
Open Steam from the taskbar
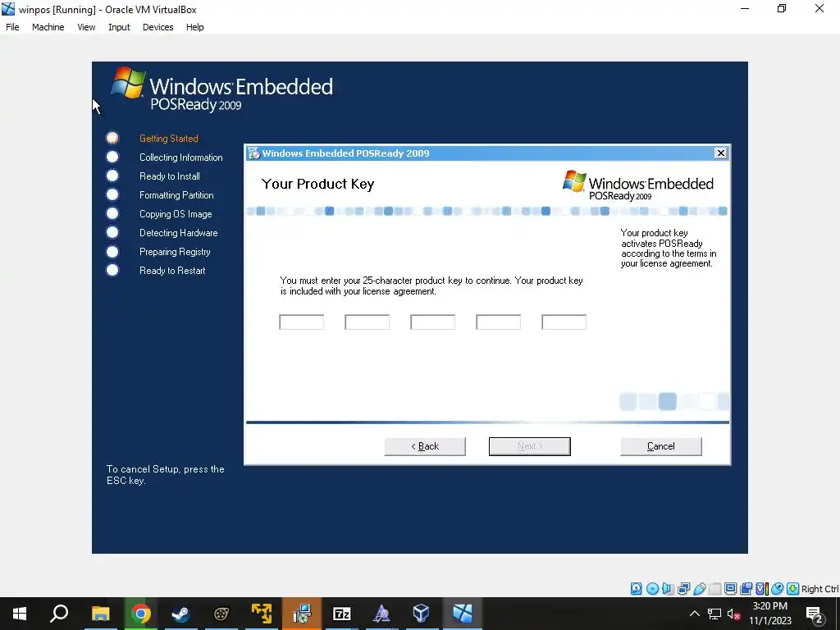180,614
